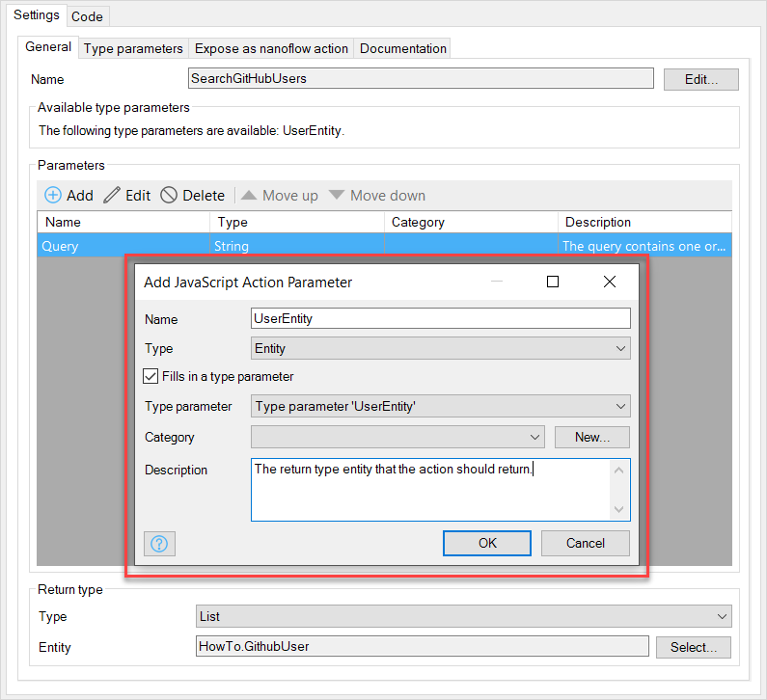Click the parameter Name field with UserEntity

coord(440,319)
